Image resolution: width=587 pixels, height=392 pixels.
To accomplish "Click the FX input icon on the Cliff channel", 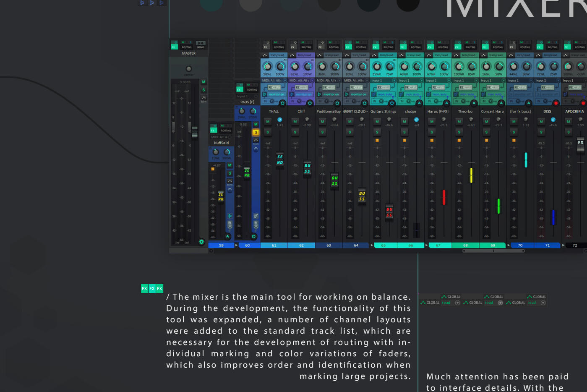I will tap(301, 87).
